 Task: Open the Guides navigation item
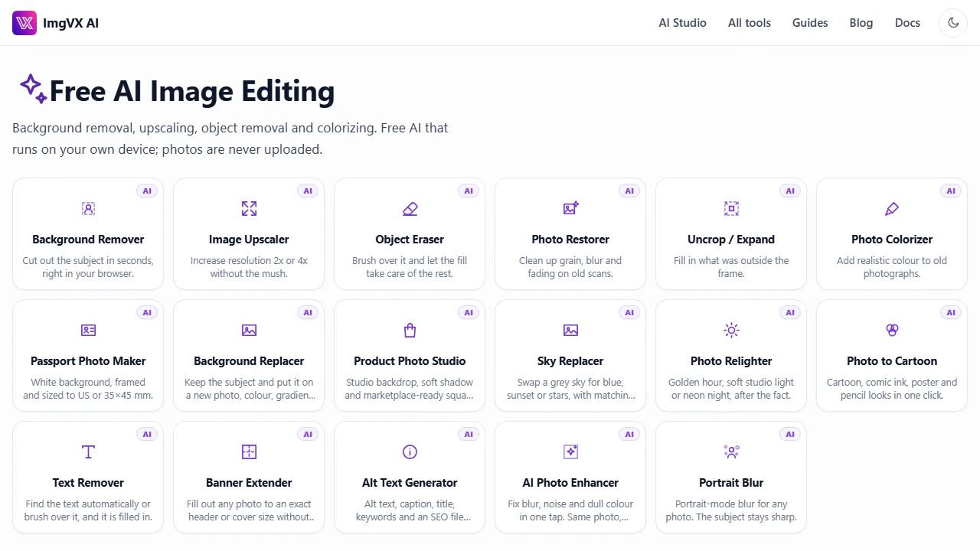click(x=810, y=23)
